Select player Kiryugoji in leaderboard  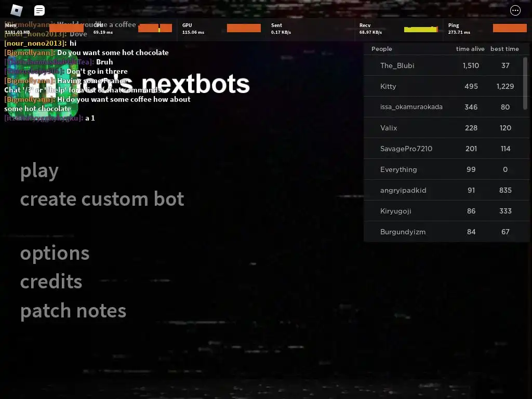pyautogui.click(x=446, y=211)
